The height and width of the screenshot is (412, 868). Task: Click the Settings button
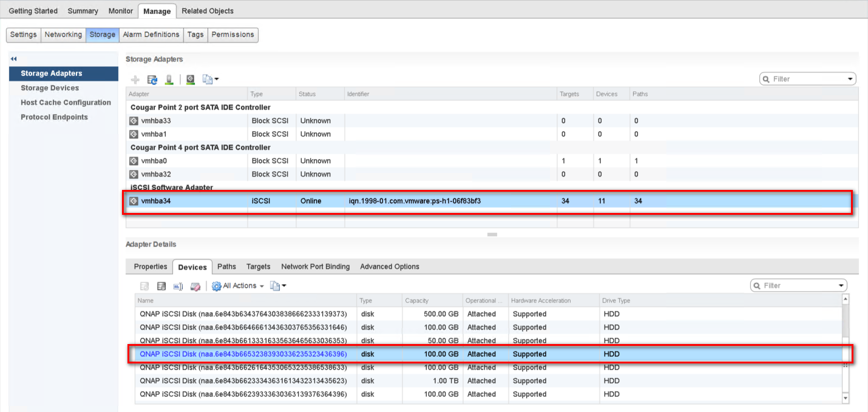point(24,35)
